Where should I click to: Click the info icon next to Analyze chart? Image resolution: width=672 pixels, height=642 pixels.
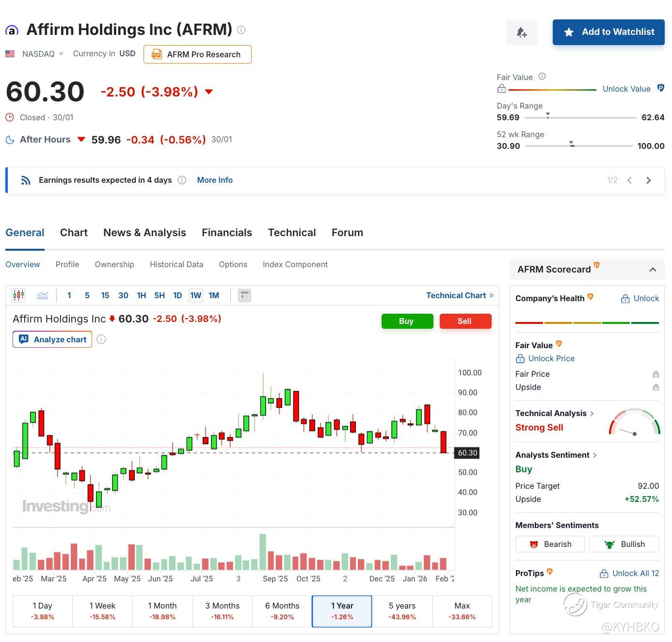tap(101, 339)
